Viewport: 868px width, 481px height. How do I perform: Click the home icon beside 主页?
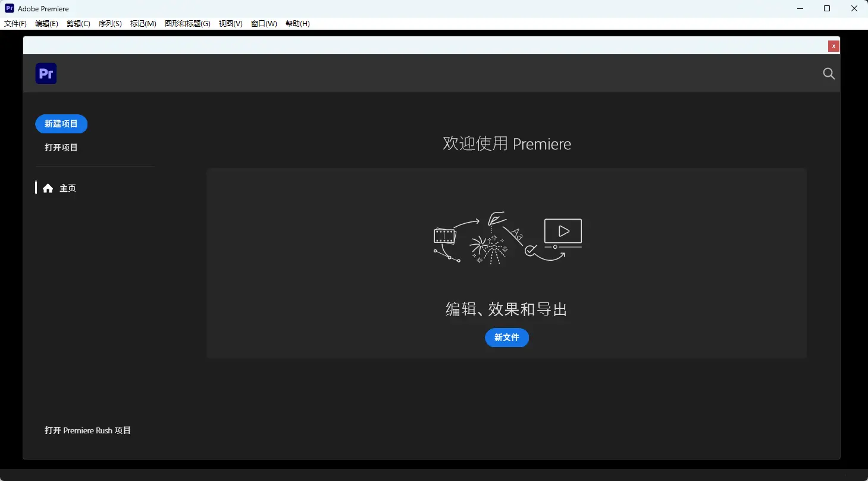[x=48, y=188]
